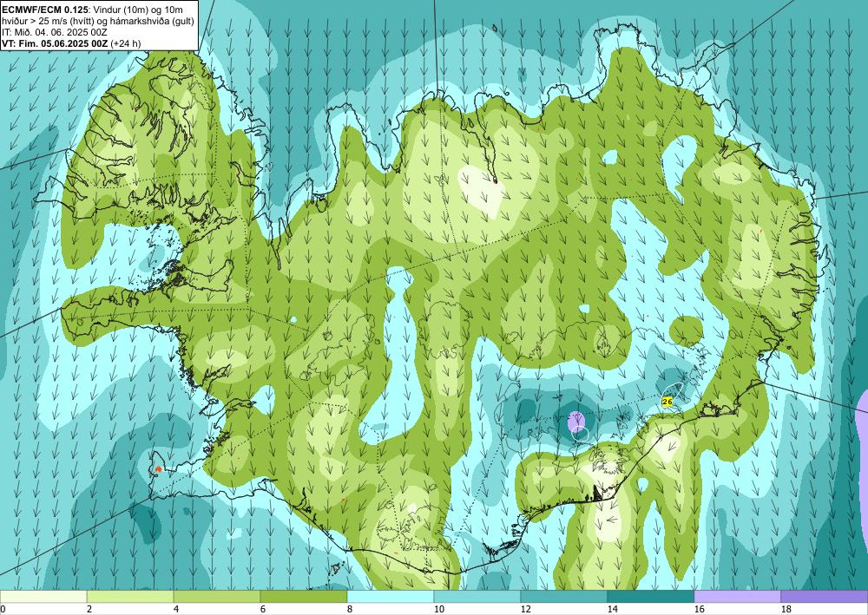Click the "VT: Fim. 05.06.2025 00Z" valid time
The height and width of the screenshot is (615, 868).
(x=56, y=43)
